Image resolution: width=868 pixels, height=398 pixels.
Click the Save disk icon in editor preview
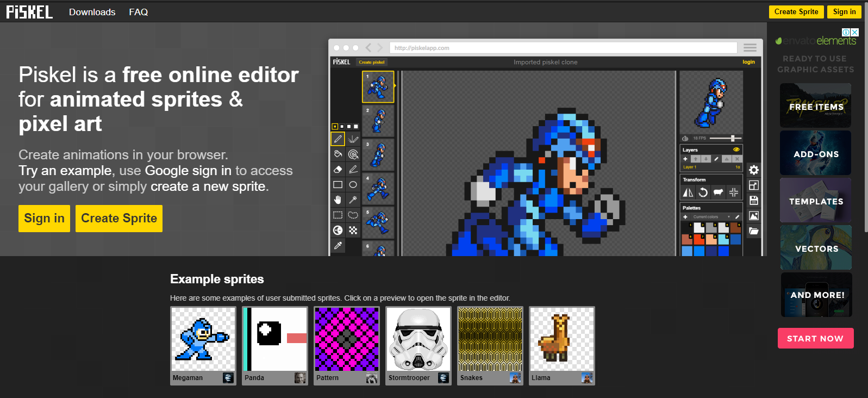click(x=753, y=201)
